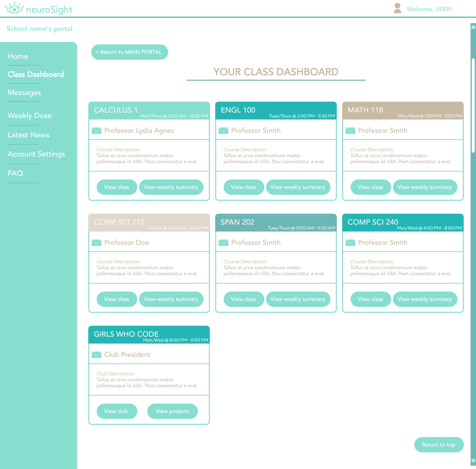Click mail icon beside Club President
The width and height of the screenshot is (476, 469).
(96, 355)
